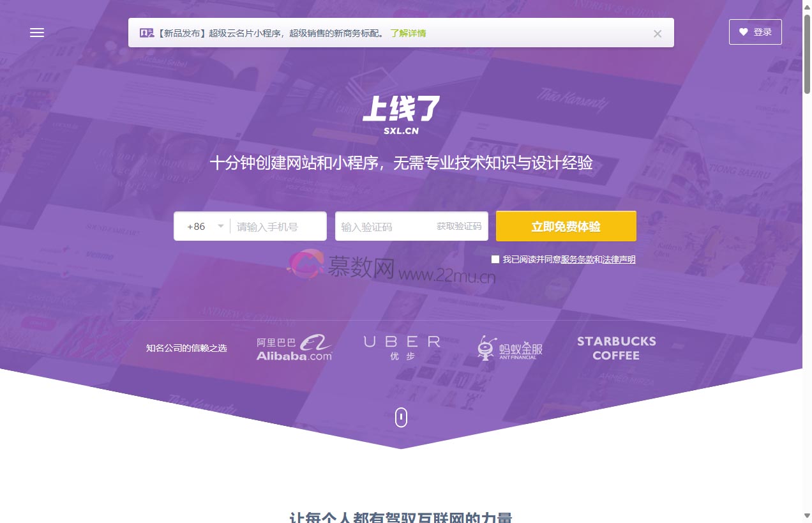812x523 pixels.
Task: Open the +86 country code dropdown
Action: [x=203, y=226]
